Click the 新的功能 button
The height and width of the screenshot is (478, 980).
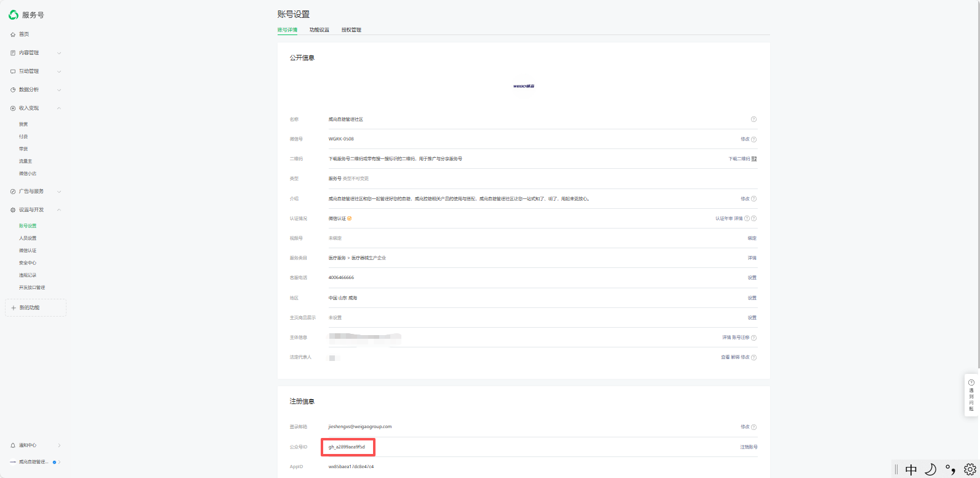point(36,308)
